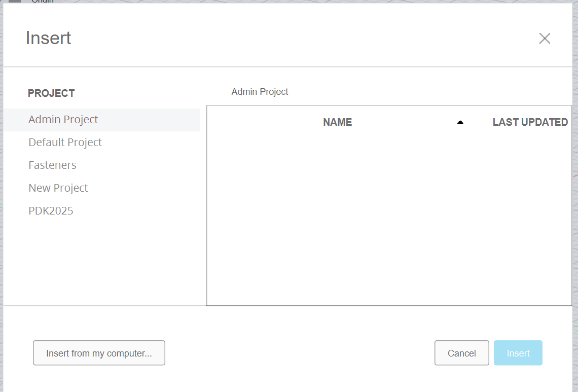Click the blue Insert button
Screen dimensions: 578x392
tap(518, 353)
